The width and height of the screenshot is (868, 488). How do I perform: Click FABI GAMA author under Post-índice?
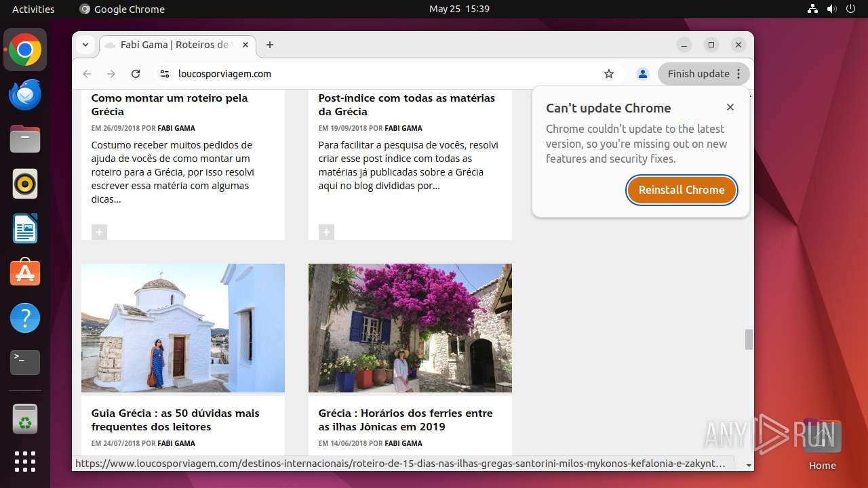coord(403,128)
